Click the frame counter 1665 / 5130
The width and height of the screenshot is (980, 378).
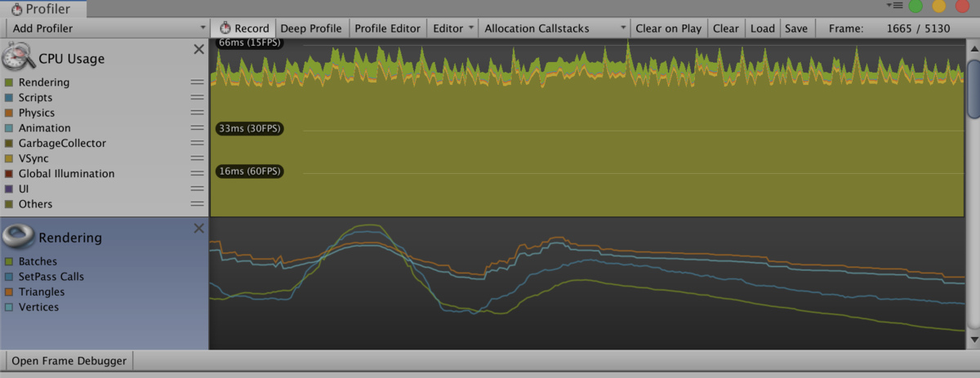click(918, 28)
